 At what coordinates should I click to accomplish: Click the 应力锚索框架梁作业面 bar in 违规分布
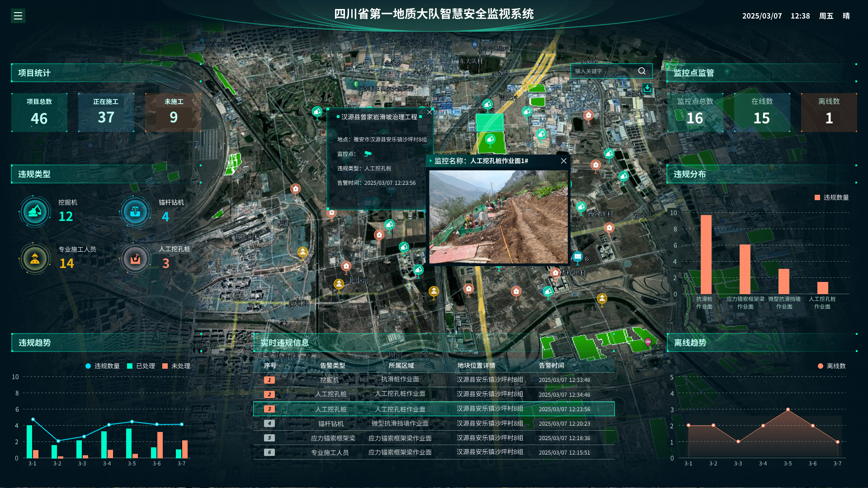(745, 269)
